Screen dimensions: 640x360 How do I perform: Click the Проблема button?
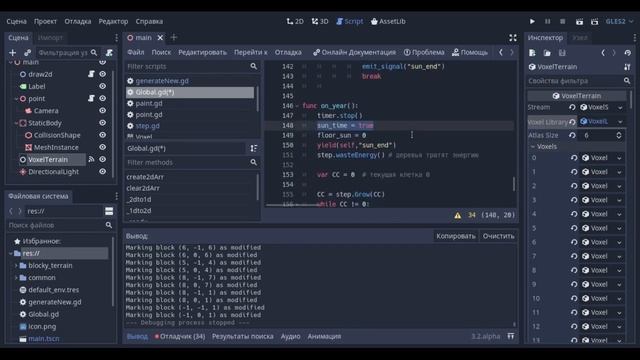point(424,52)
